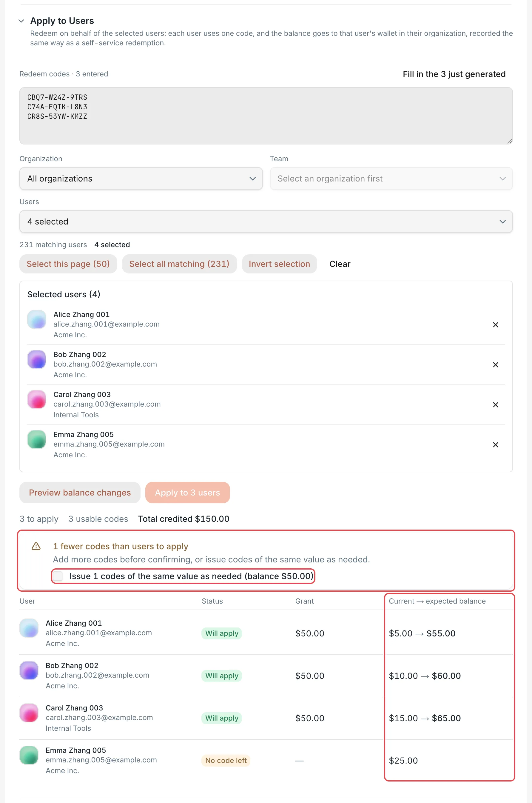This screenshot has height=803, width=532.
Task: Click '$5.00 → $55.00' balance cell
Action: click(x=422, y=633)
